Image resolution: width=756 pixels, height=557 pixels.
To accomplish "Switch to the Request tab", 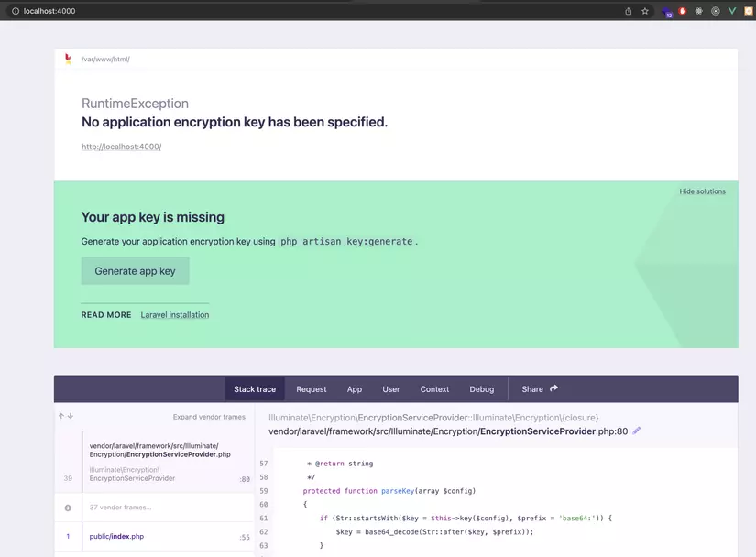I will coord(311,388).
